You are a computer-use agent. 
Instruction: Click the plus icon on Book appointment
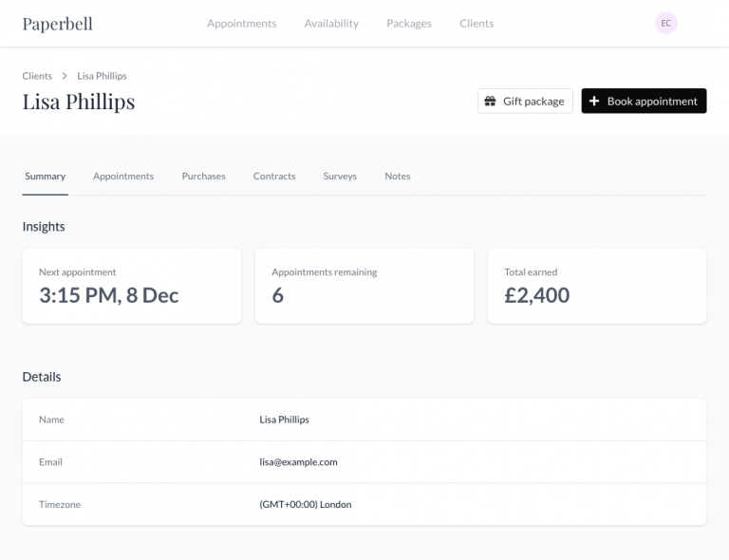coord(593,101)
